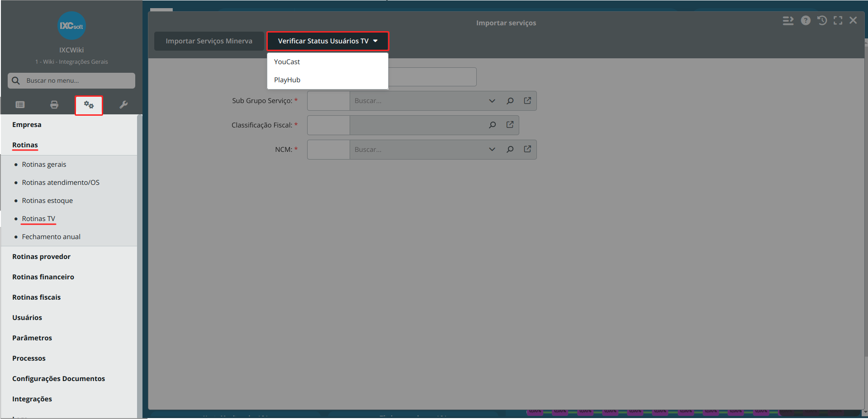This screenshot has height=419, width=868.
Task: Open the history clock icon
Action: pos(822,20)
